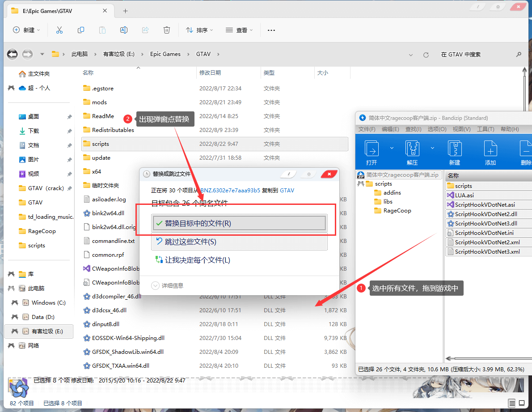Click the Rename icon in Explorer toolbar
This screenshot has width=532, height=412.
click(x=124, y=30)
